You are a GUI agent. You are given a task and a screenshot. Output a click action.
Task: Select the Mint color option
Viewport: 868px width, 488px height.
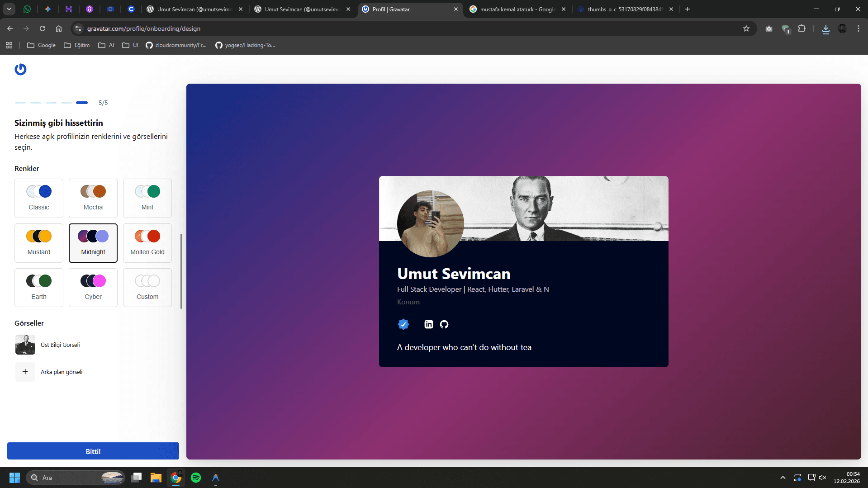(x=147, y=198)
